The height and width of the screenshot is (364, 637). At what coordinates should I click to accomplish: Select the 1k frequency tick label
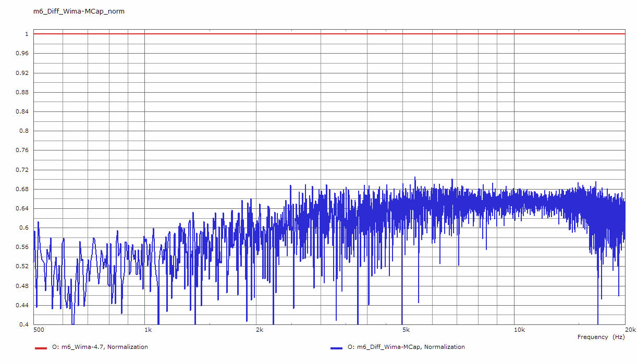[148, 330]
